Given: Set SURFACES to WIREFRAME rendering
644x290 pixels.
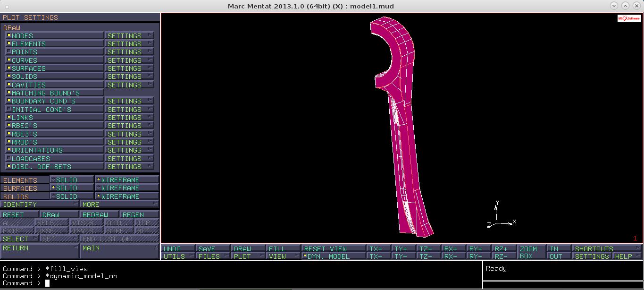Looking at the screenshot, I should [127, 188].
